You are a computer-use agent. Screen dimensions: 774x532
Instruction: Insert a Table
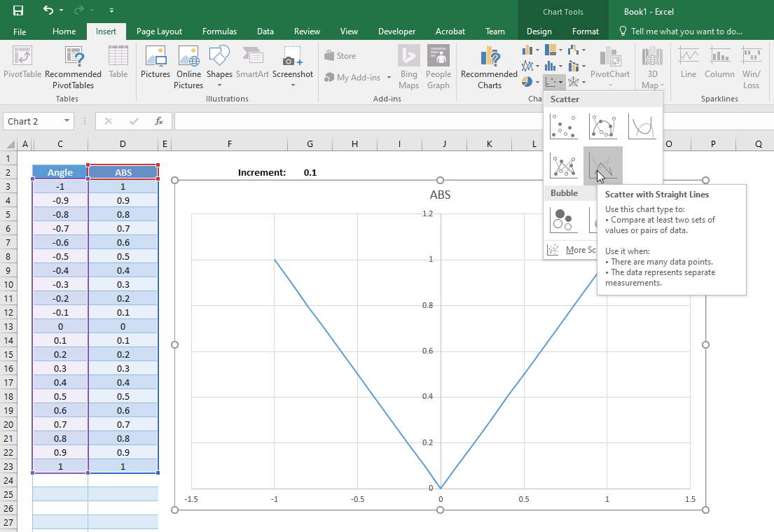pyautogui.click(x=118, y=68)
